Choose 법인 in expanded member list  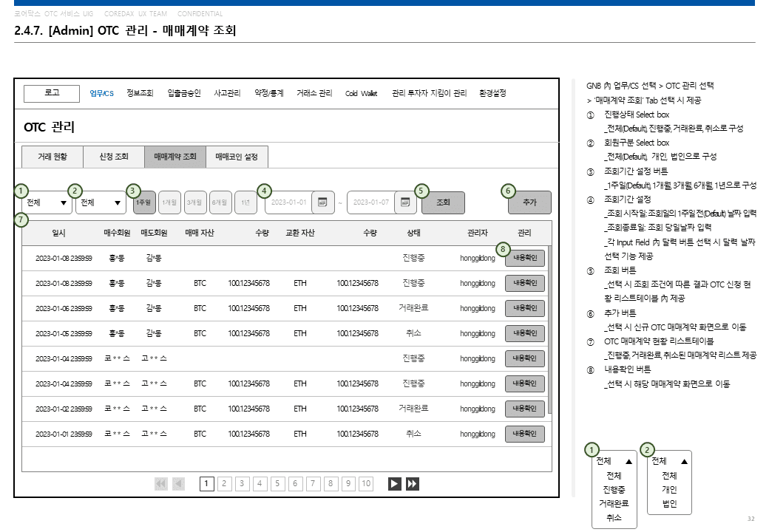tap(669, 504)
